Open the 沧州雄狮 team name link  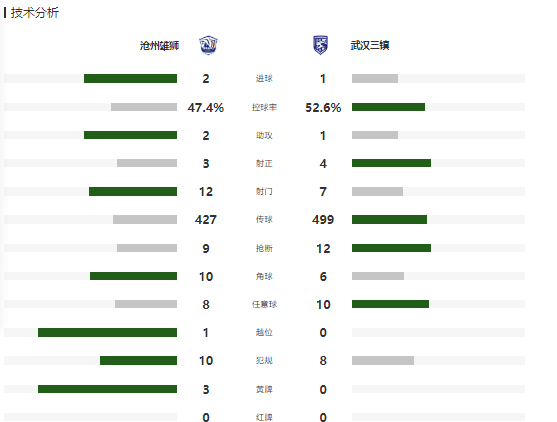click(x=159, y=46)
